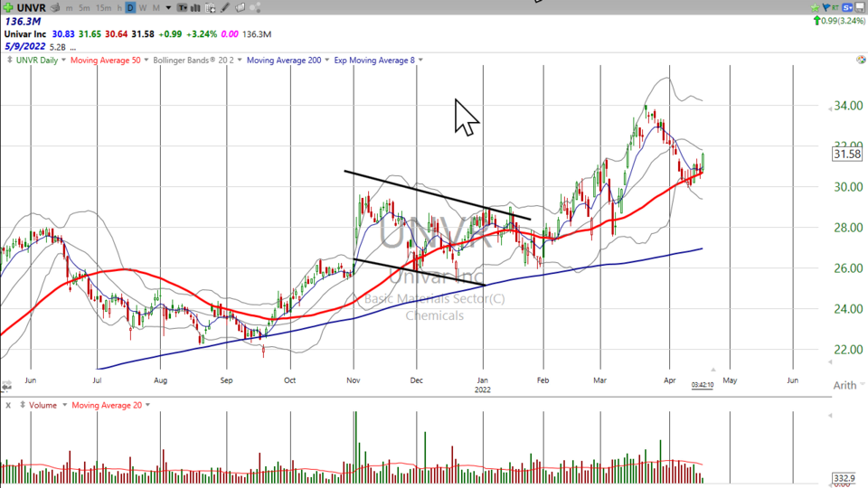
Task: Click the Arith scale button
Action: coord(844,385)
